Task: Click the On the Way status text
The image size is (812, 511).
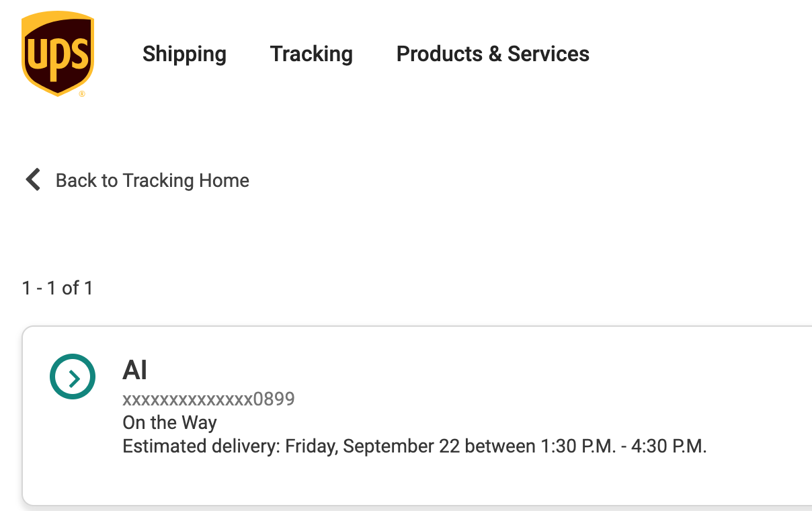Action: coord(169,423)
